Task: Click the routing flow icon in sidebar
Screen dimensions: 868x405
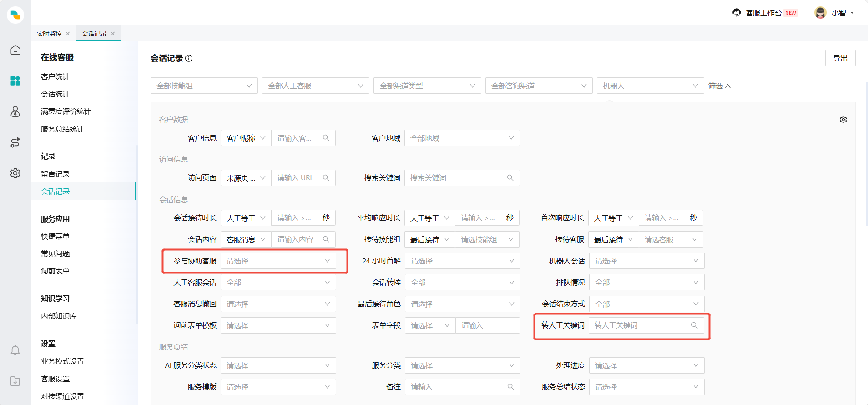Action: point(15,142)
